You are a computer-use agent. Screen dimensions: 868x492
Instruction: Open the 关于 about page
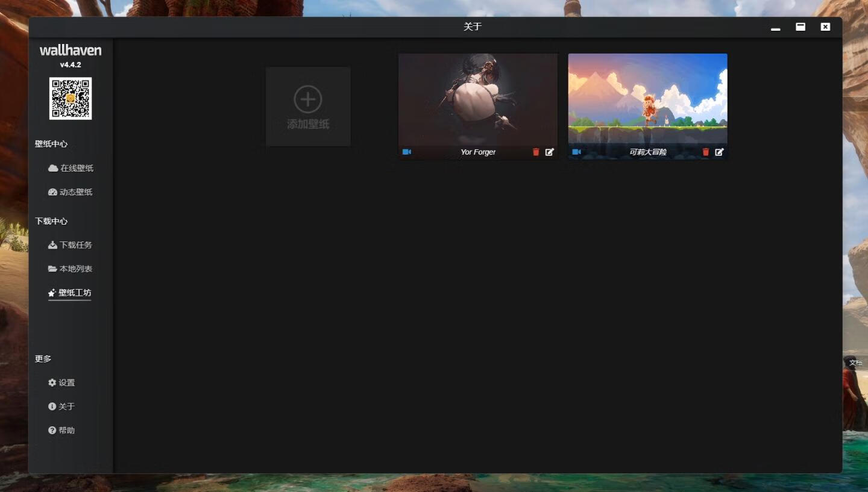coord(61,406)
